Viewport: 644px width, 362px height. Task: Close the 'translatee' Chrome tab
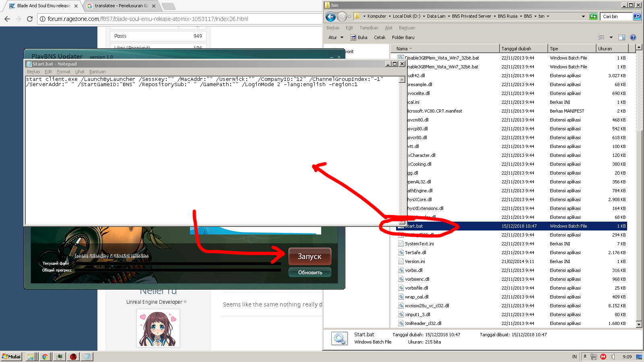[x=154, y=6]
